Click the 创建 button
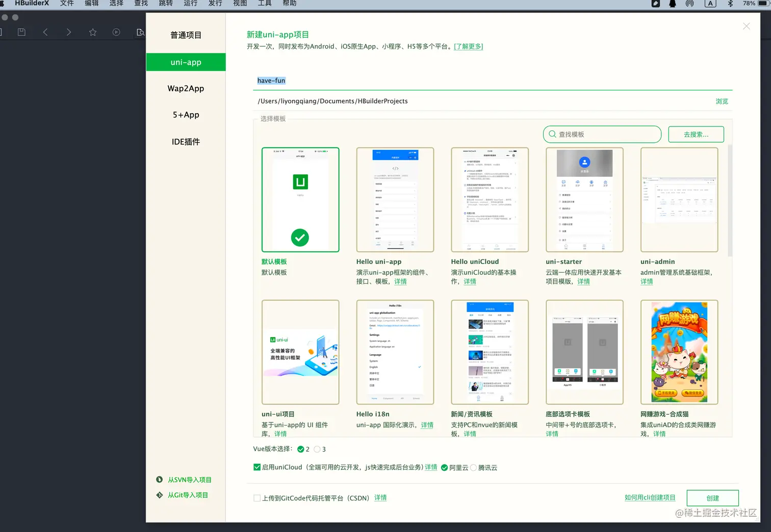The width and height of the screenshot is (771, 532). tap(712, 498)
